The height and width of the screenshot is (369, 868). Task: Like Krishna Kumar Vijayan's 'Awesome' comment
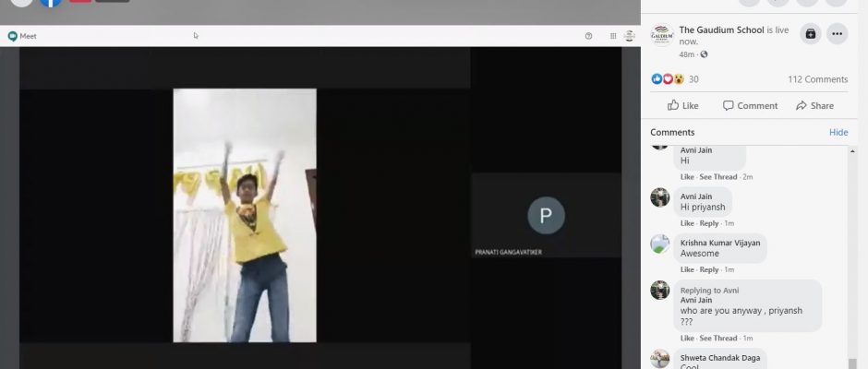coord(687,270)
